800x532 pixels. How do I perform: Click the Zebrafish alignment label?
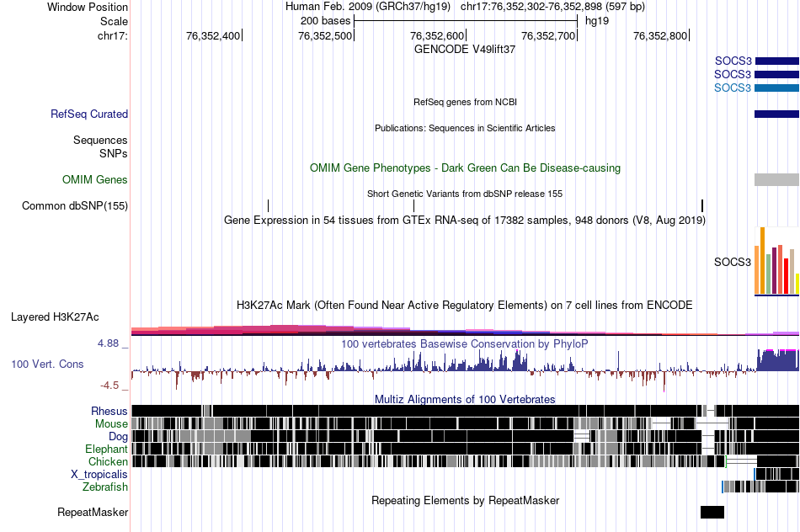click(x=105, y=487)
